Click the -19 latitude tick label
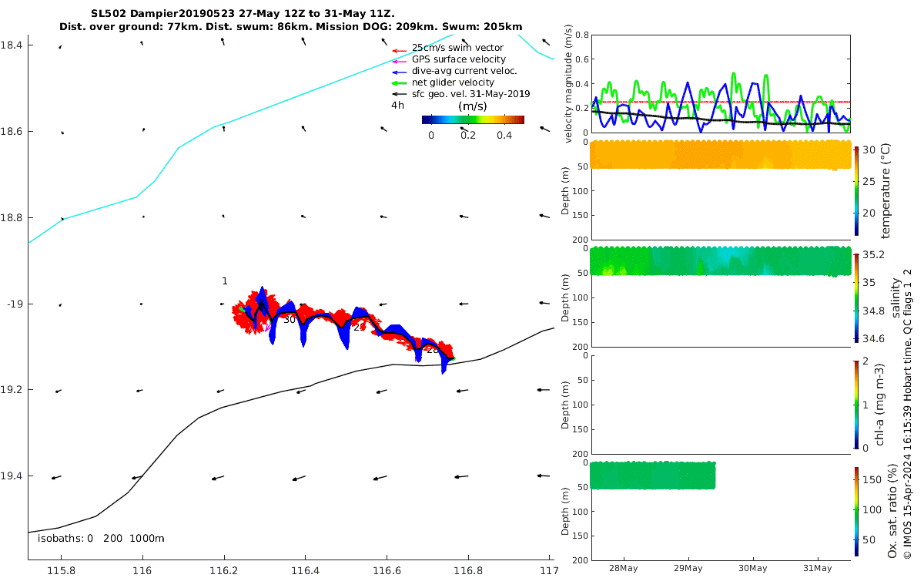 click(x=15, y=304)
